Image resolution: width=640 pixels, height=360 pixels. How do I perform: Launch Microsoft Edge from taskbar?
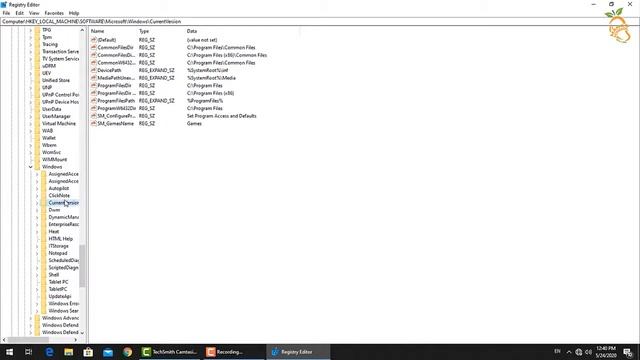(49, 352)
